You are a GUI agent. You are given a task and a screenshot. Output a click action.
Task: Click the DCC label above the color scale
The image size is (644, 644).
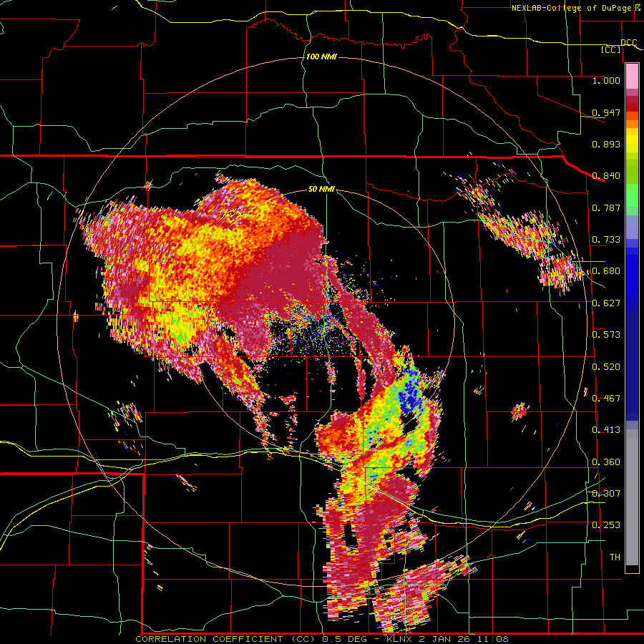pyautogui.click(x=628, y=43)
